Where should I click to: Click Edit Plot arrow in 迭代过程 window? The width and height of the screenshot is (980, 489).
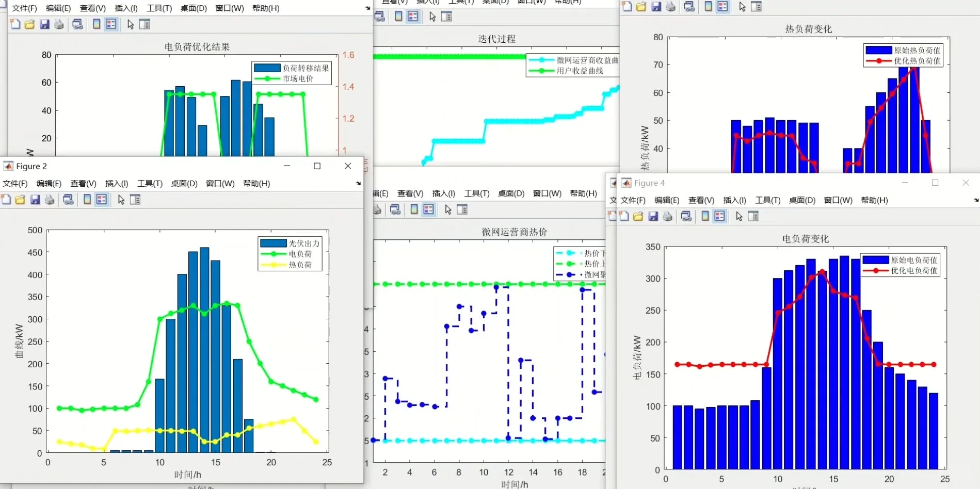[432, 17]
